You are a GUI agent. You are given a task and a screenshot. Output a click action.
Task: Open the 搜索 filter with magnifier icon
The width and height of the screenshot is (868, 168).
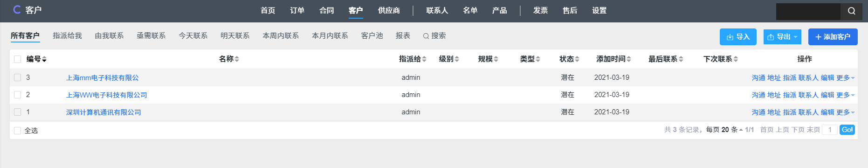[434, 36]
